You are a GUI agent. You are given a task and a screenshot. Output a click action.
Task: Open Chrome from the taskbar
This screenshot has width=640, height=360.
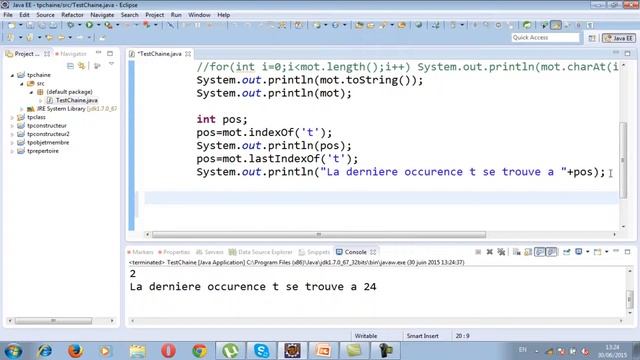[199, 351]
